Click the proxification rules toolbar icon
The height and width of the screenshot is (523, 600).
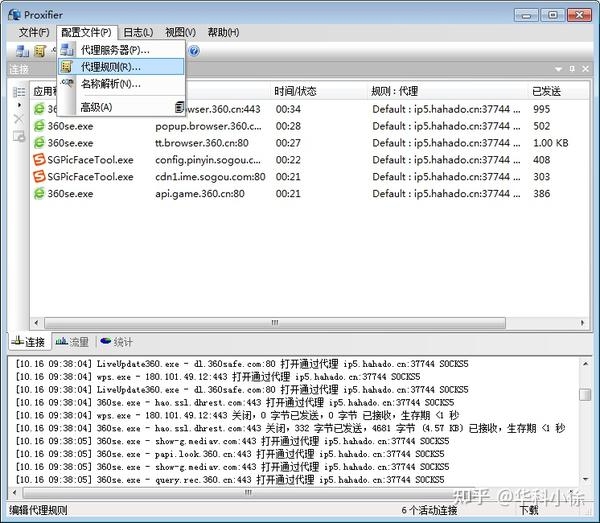[x=40, y=50]
